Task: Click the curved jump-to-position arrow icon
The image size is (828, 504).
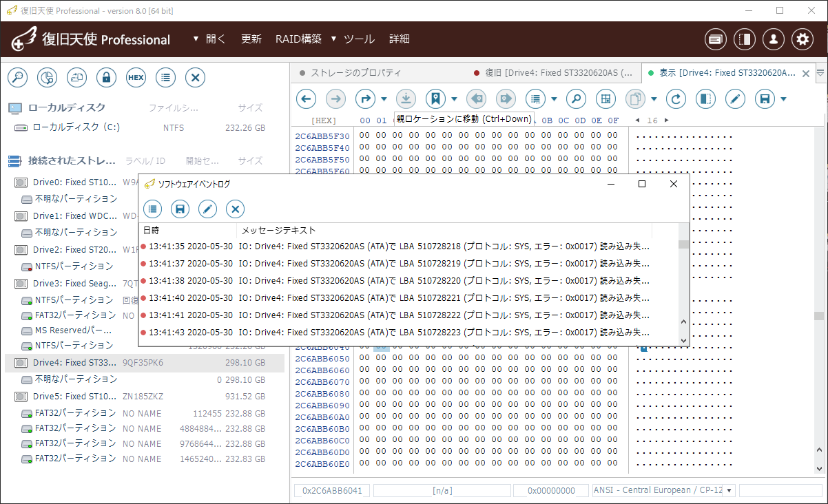Action: click(365, 99)
